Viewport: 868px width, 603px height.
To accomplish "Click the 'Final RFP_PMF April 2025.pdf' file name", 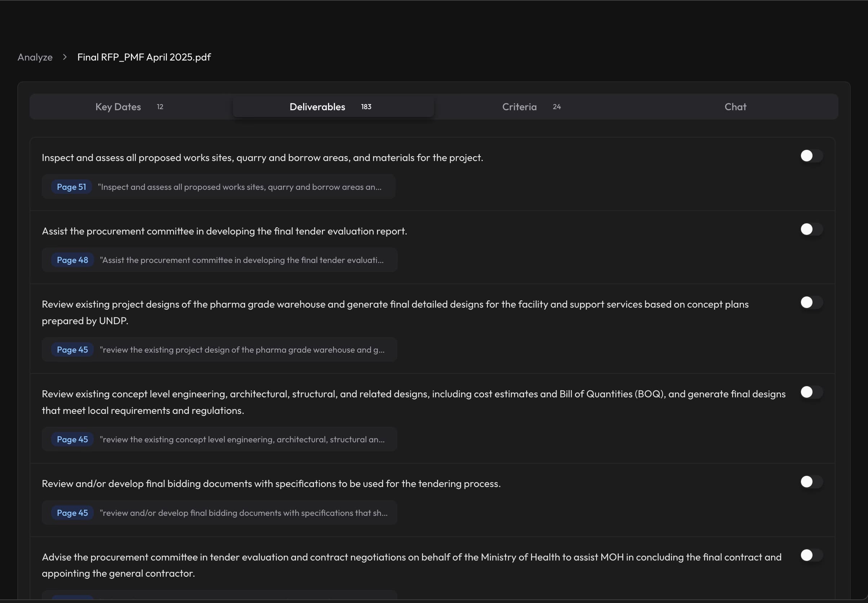I will (x=144, y=57).
